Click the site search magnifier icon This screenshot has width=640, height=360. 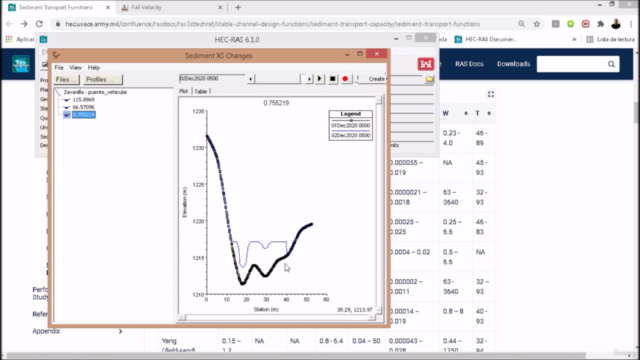point(611,64)
